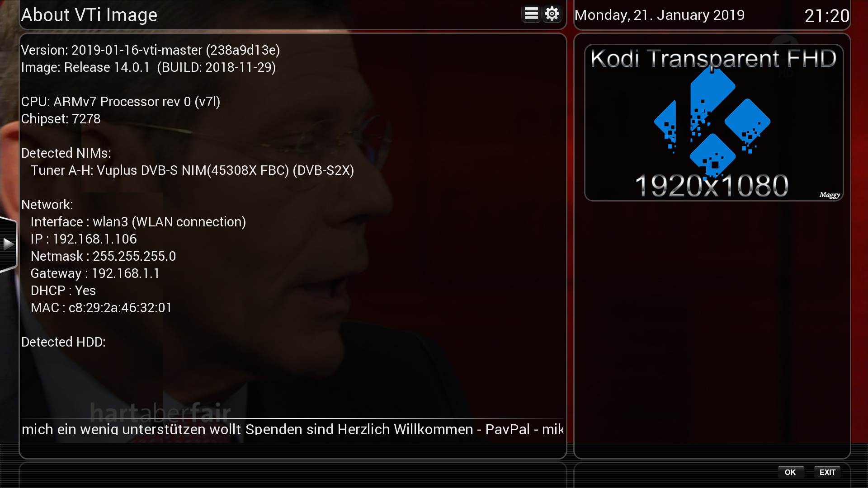Click the clock showing 21:20

tap(827, 16)
